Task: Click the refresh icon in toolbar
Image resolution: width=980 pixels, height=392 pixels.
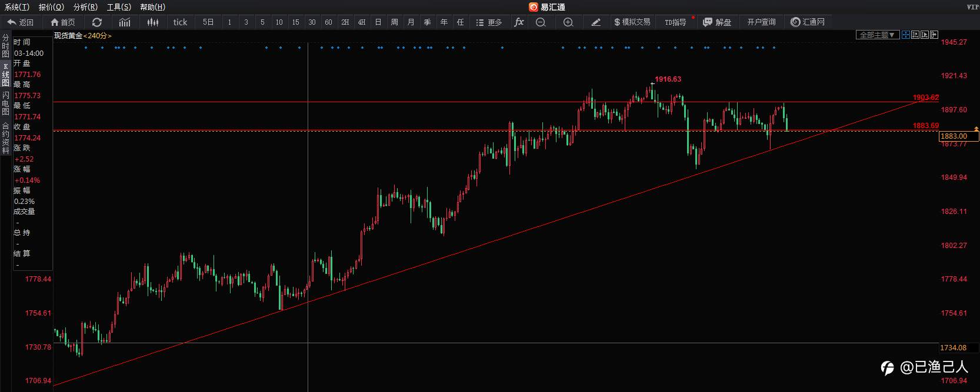Action: (97, 22)
